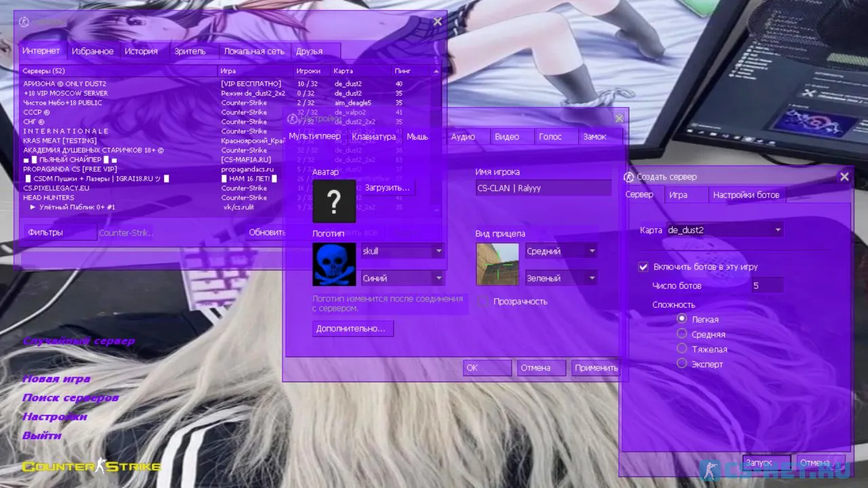Click the avatar question mark placeholder image
Viewport: 868px width, 488px height.
pos(334,201)
